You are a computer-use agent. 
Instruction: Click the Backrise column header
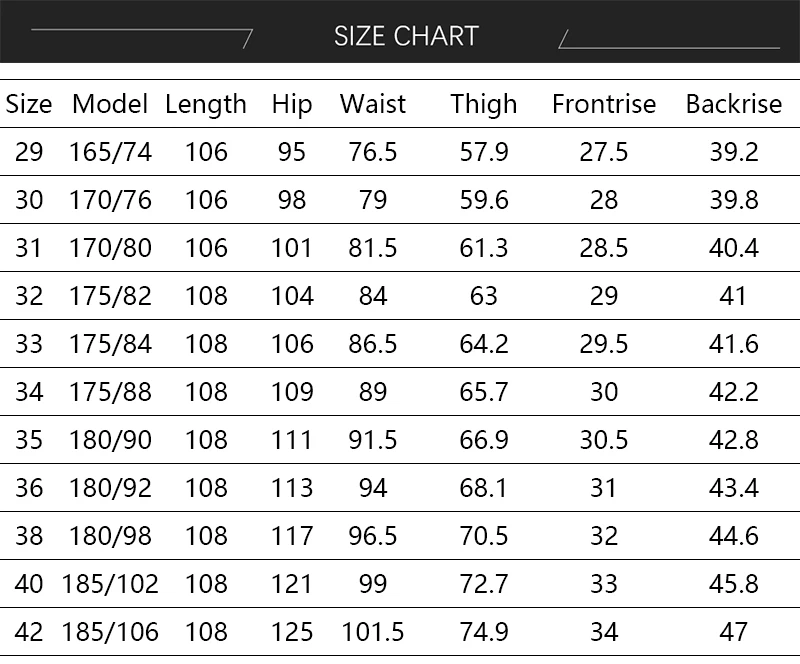point(733,104)
